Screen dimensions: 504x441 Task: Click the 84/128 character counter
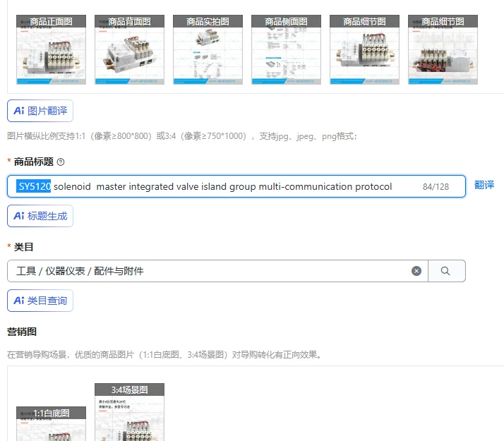pos(436,186)
